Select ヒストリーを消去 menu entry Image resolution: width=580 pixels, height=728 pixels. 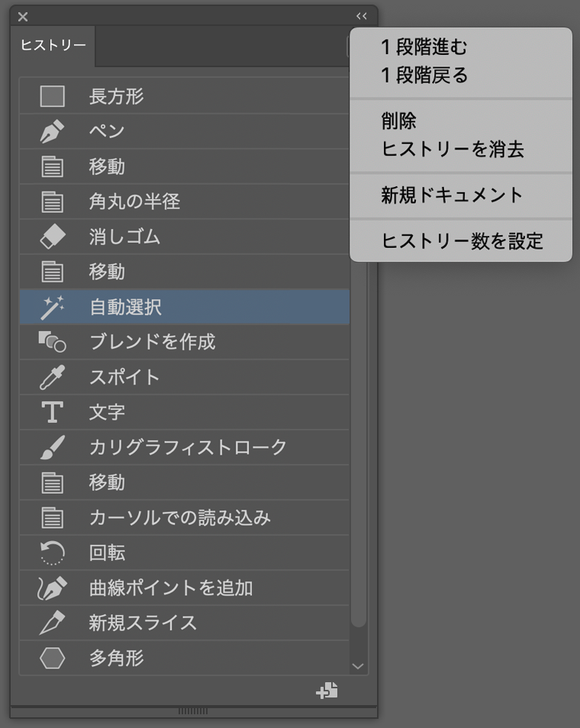pos(453,149)
